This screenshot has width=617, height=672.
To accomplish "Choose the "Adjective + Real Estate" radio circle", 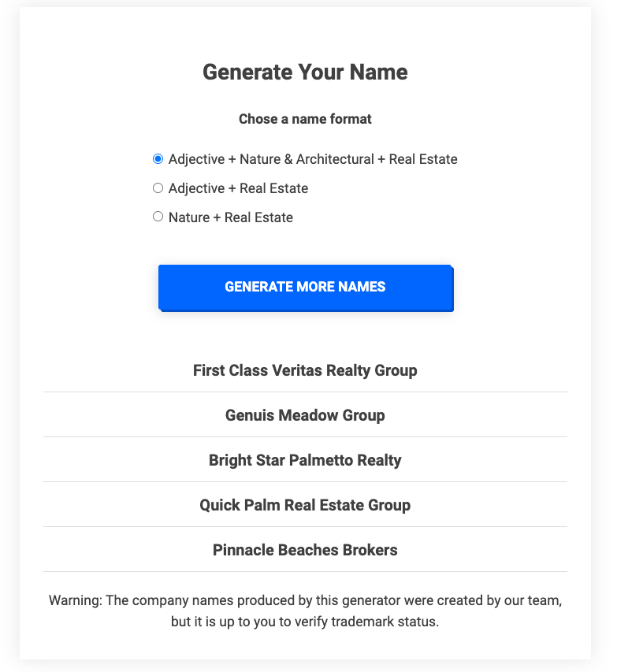I will coord(158,188).
